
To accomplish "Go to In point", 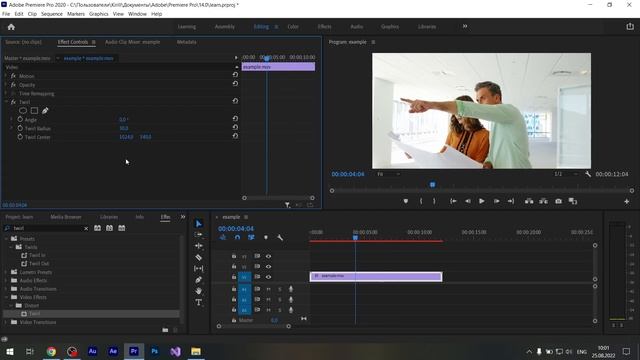I will [453, 201].
